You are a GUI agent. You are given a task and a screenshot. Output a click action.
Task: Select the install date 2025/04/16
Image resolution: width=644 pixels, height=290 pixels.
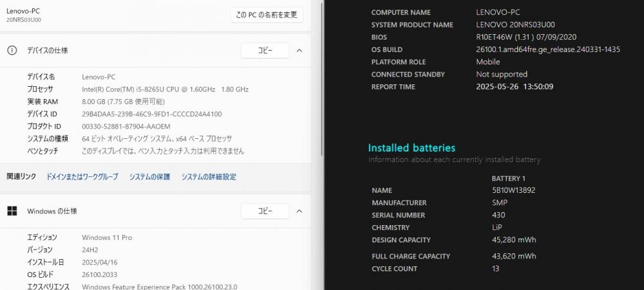(99, 262)
